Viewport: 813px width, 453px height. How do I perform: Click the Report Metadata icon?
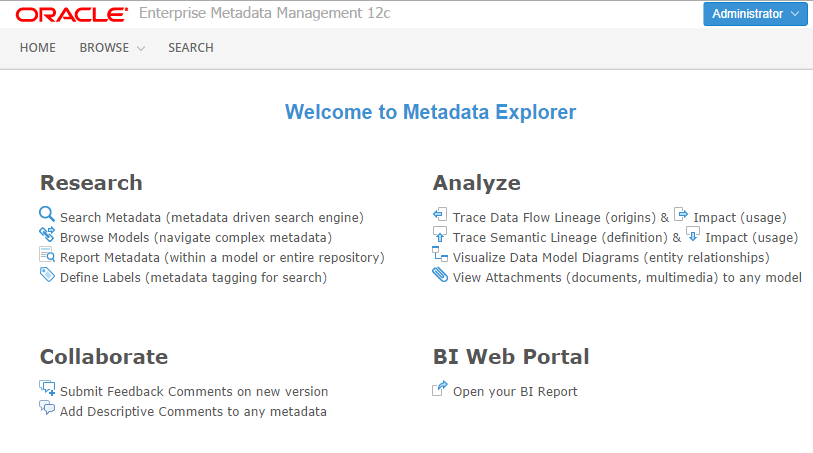[x=47, y=255]
